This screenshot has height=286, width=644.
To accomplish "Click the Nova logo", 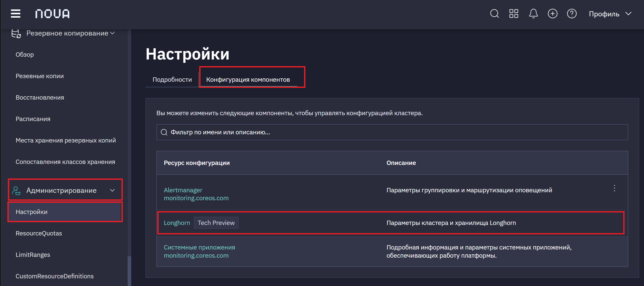I will coord(52,14).
